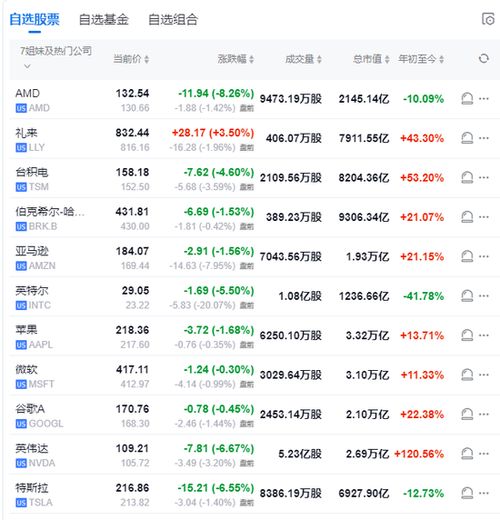Open 特斯拉 stock page
This screenshot has width=500, height=520.
pyautogui.click(x=32, y=488)
